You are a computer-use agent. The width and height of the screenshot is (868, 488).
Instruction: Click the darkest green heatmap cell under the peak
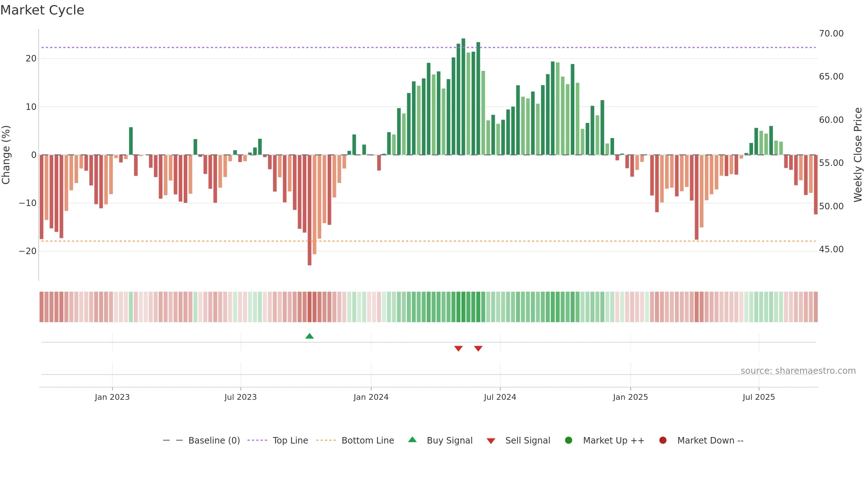(463, 307)
